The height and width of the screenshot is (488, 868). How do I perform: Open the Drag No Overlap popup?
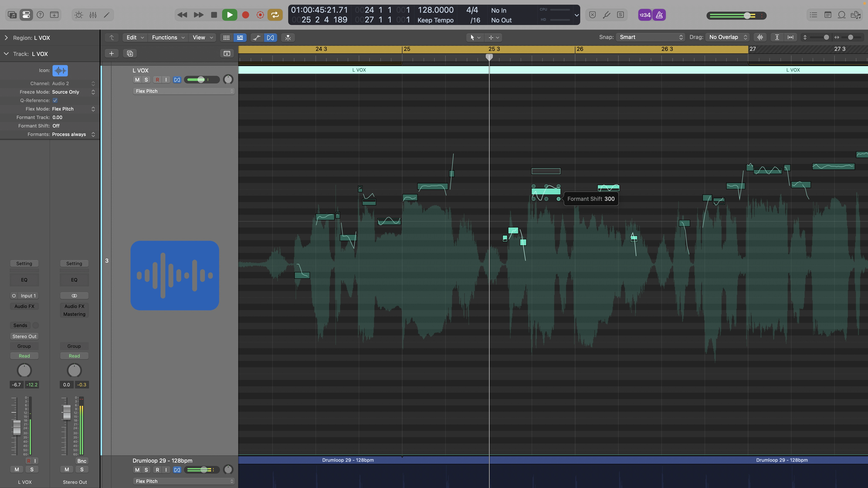(x=728, y=37)
